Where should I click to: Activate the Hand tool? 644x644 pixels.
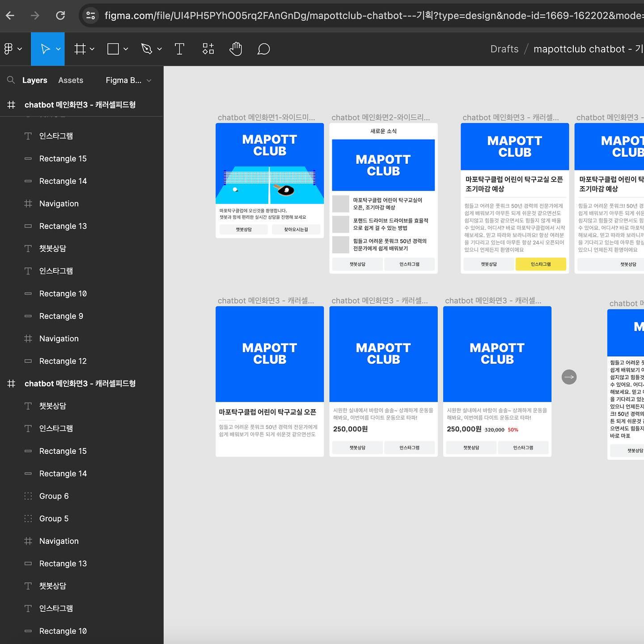point(236,49)
